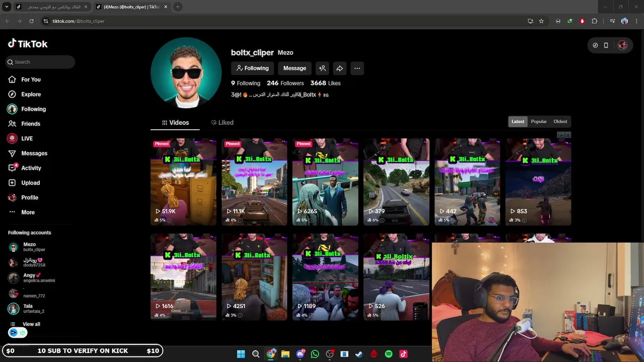Open Chrome media controls icon
The height and width of the screenshot is (362, 644).
click(612, 21)
